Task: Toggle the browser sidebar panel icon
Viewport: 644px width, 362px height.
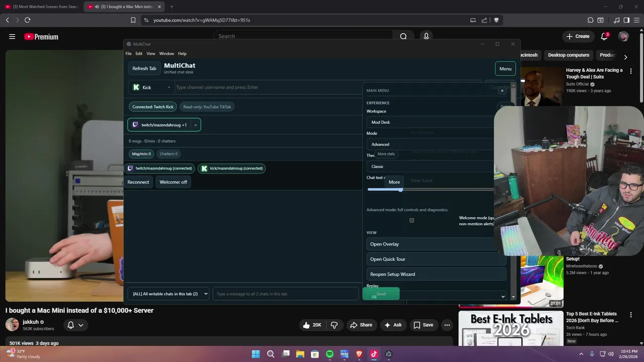Action: click(626, 20)
